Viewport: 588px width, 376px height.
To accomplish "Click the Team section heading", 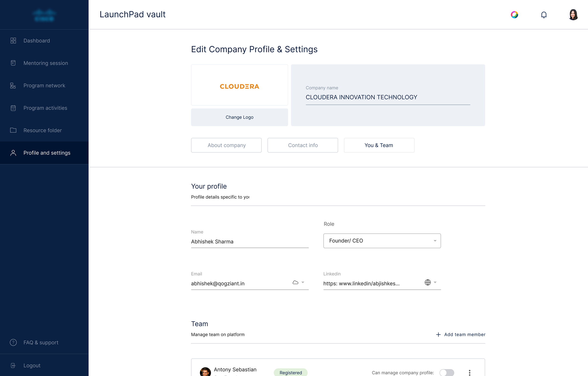I will pyautogui.click(x=199, y=324).
